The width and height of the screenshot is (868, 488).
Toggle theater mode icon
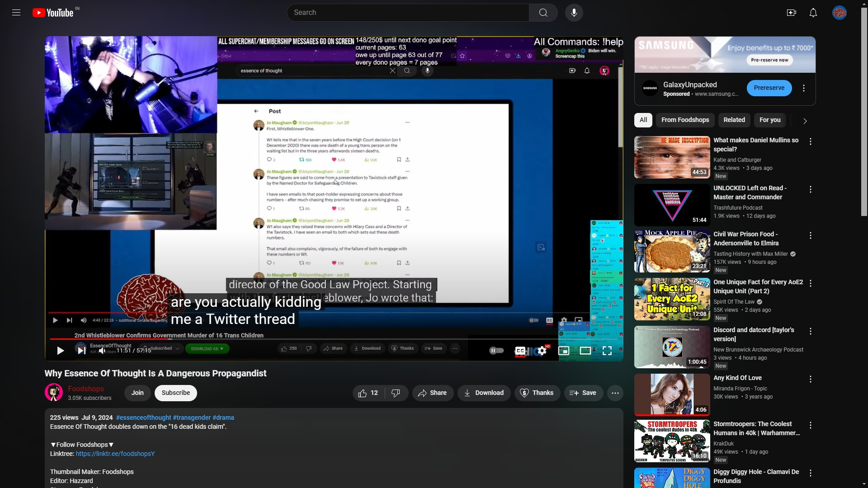pos(585,350)
